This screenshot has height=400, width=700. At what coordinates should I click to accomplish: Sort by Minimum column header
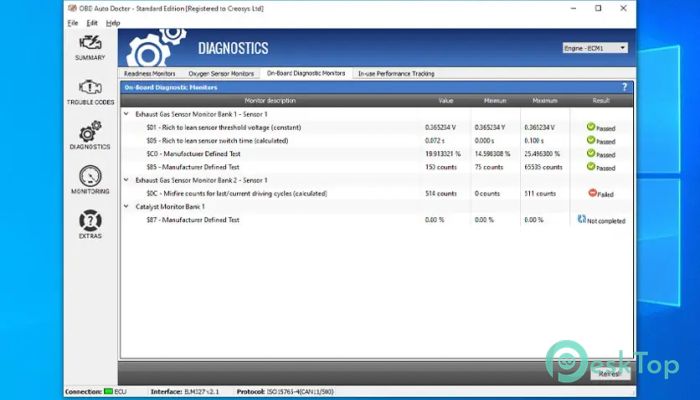(x=495, y=101)
